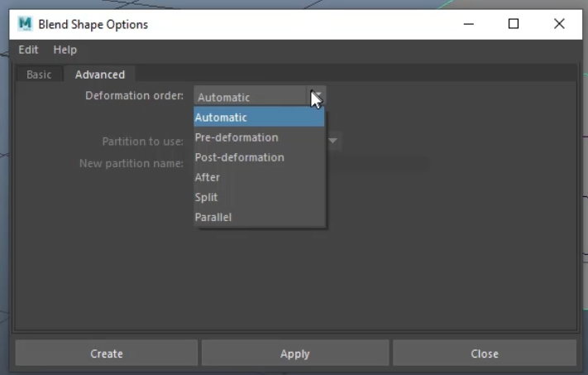This screenshot has width=588, height=375.
Task: Open the Edit menu
Action: [28, 50]
